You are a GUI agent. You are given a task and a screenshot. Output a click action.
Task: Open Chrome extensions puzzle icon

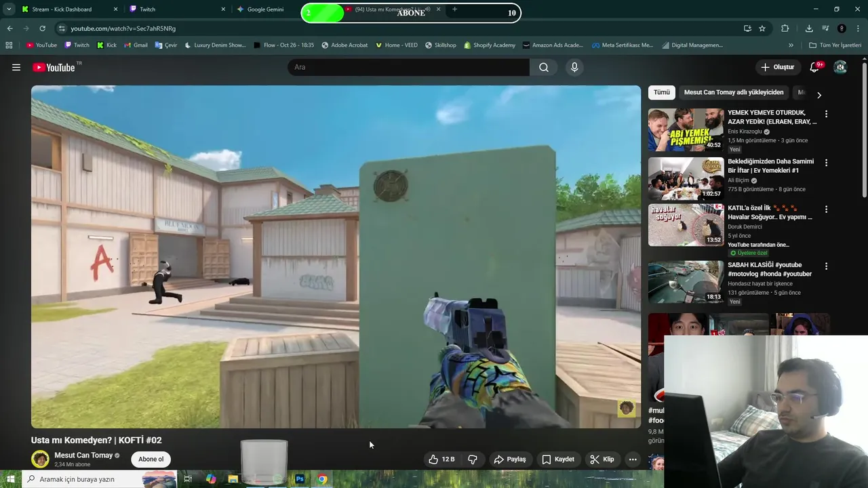785,28
